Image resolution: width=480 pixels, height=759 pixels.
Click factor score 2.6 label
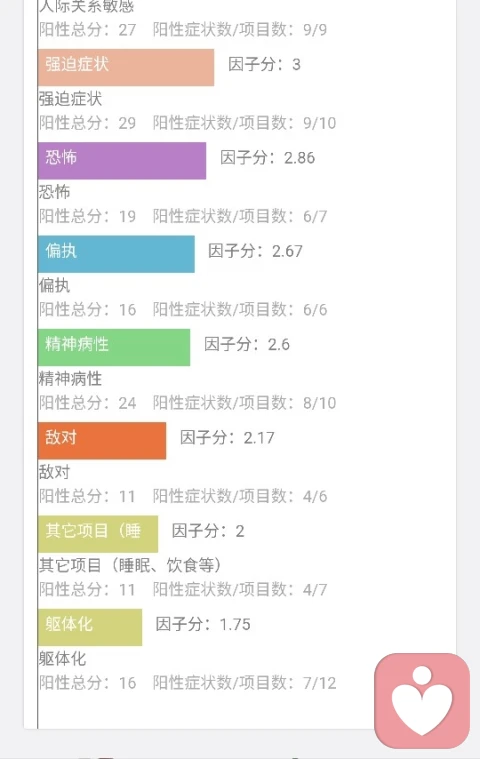[x=247, y=345]
